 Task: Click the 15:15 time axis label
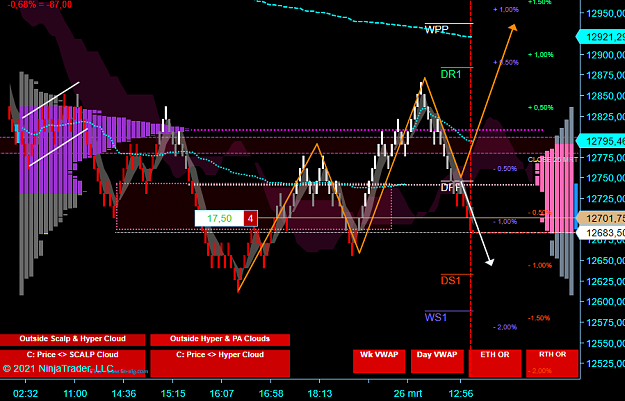coord(173,394)
